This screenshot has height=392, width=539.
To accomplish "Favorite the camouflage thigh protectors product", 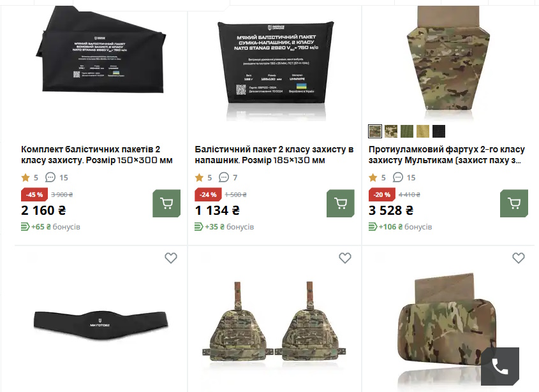I will pos(345,258).
